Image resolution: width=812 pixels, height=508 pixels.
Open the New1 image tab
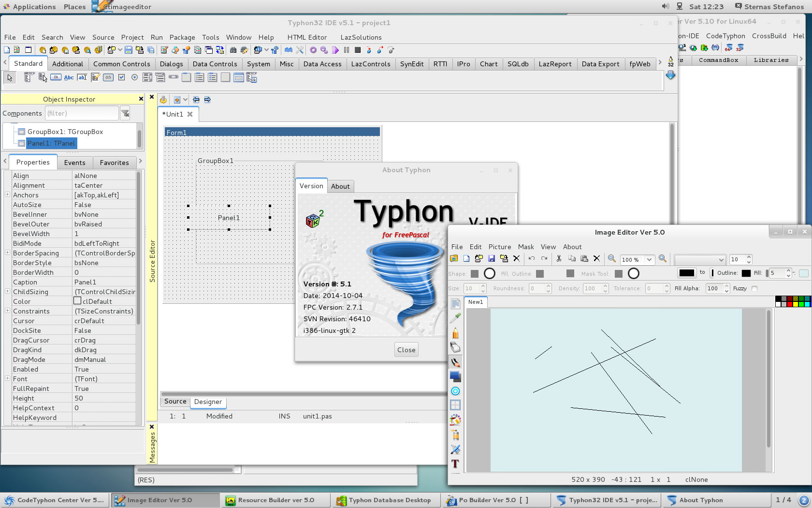pyautogui.click(x=476, y=302)
